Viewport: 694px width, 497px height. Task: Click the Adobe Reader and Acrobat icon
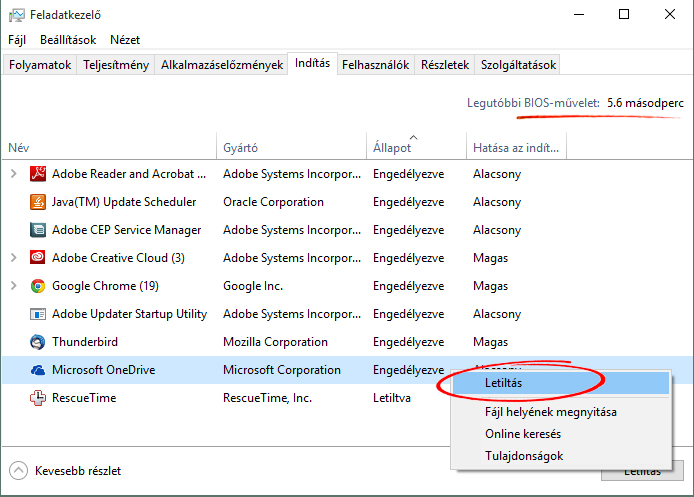[x=38, y=174]
